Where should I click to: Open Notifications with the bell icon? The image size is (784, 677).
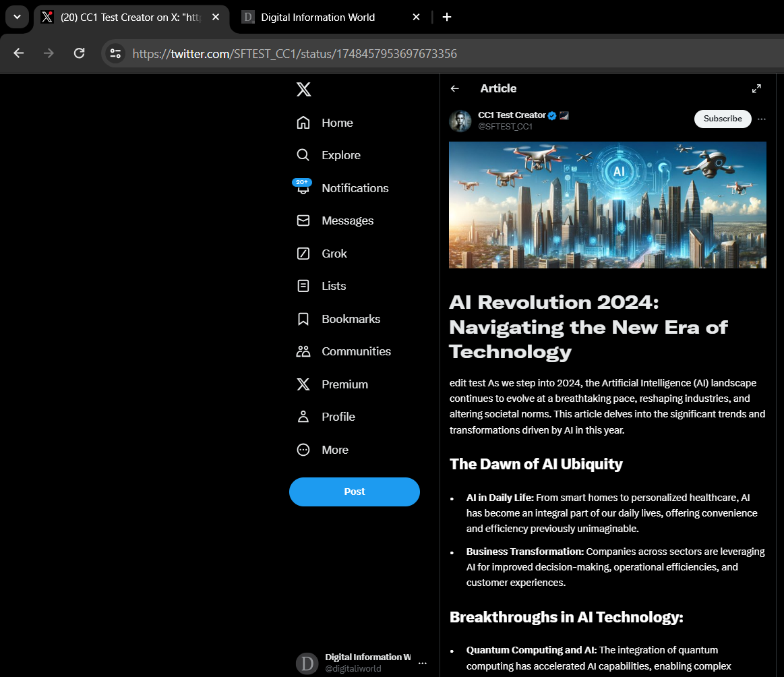tap(303, 188)
